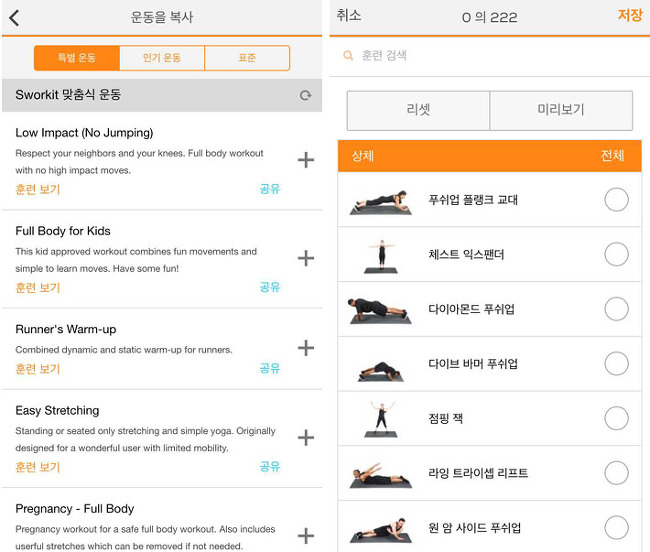Add Easy Stretching using plus icon

(x=306, y=437)
